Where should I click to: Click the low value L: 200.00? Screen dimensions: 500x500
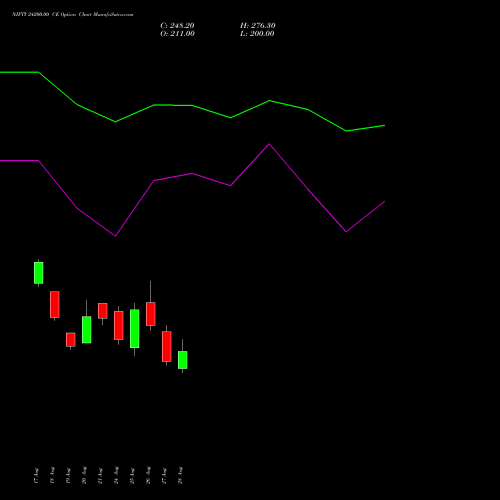click(x=257, y=34)
